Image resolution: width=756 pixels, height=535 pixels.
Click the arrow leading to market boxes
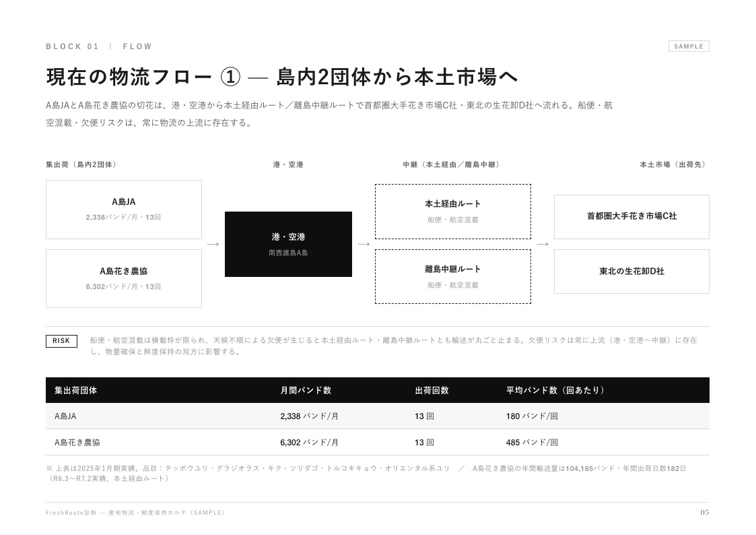tap(543, 244)
